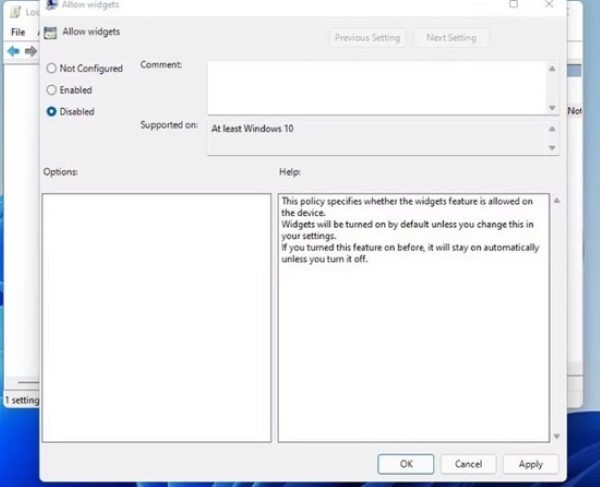Go to Previous Setting
Image resolution: width=600 pixels, height=487 pixels.
[x=367, y=38]
